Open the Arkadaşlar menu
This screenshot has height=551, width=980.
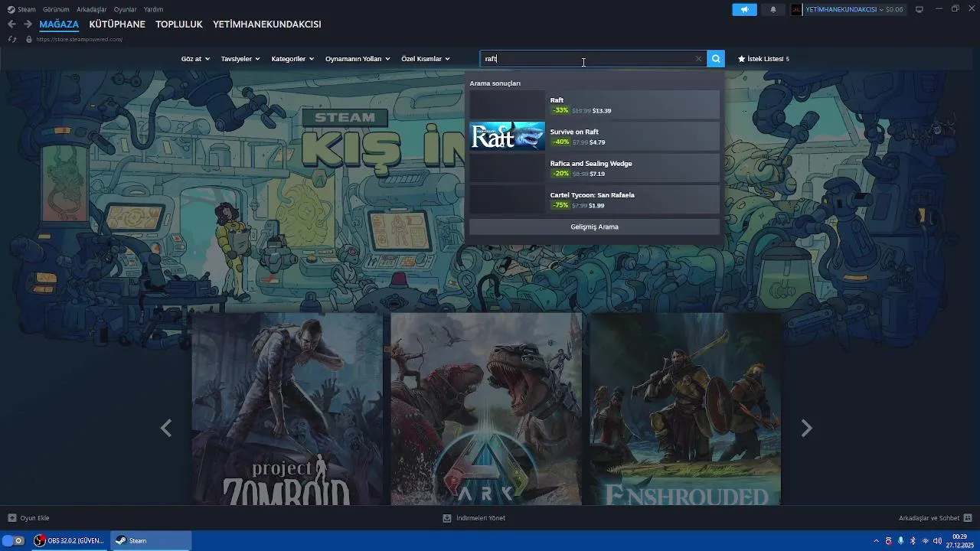click(92, 9)
